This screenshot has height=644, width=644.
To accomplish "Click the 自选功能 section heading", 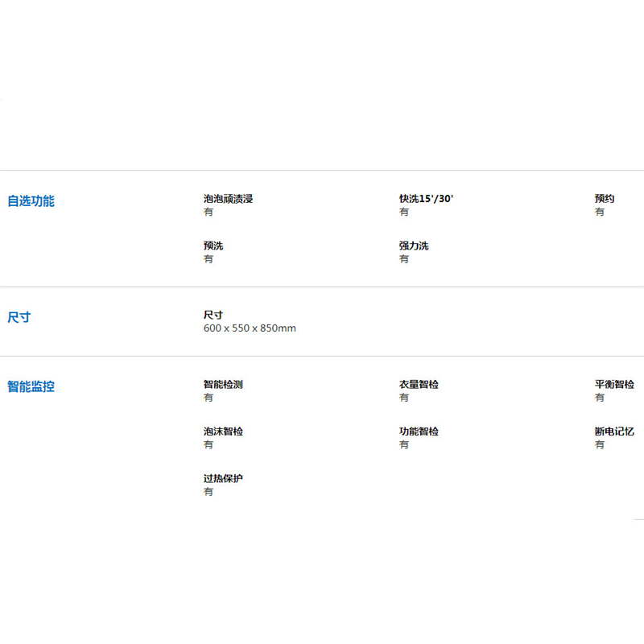I will click(x=31, y=201).
